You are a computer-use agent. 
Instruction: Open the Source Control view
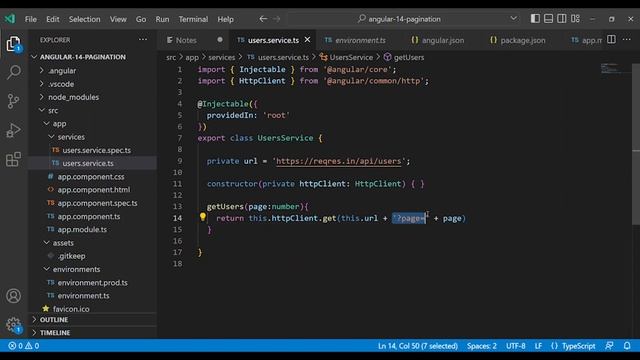(x=13, y=101)
